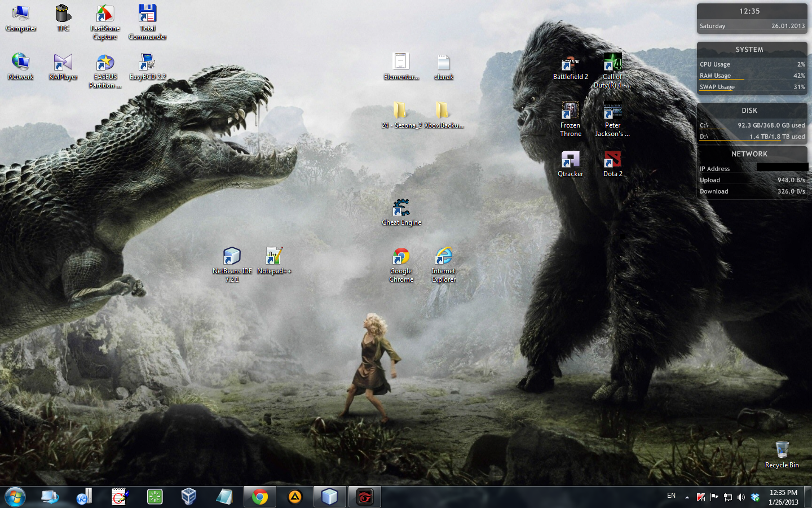Click the VirtualBox icon in the taskbar
The image size is (812, 508).
[x=189, y=497]
